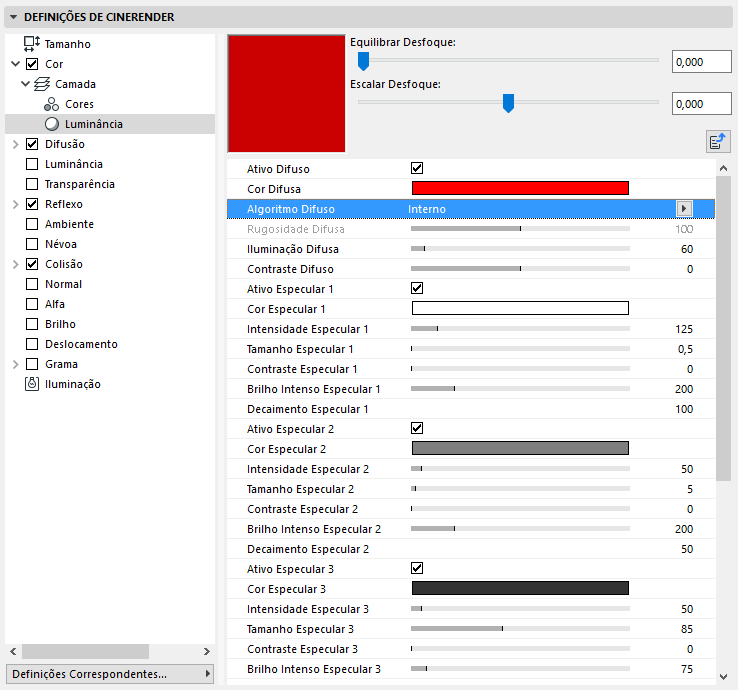Click the Iluminação light icon
The image size is (738, 690).
[x=32, y=384]
